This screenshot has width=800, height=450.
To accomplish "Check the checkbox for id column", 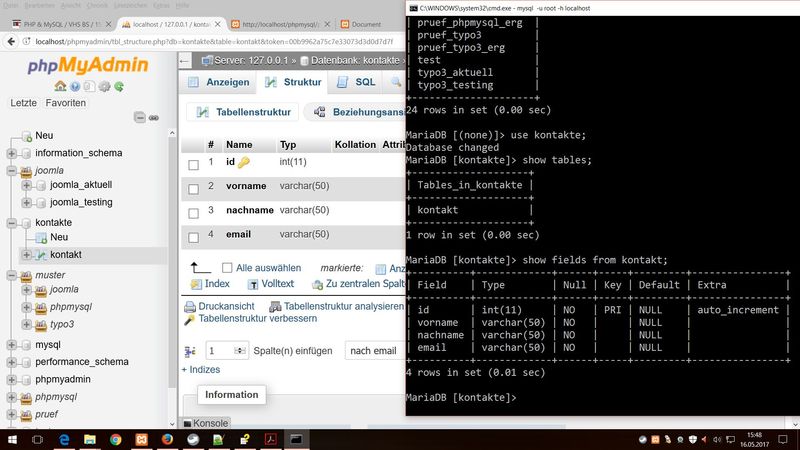I will point(193,165).
